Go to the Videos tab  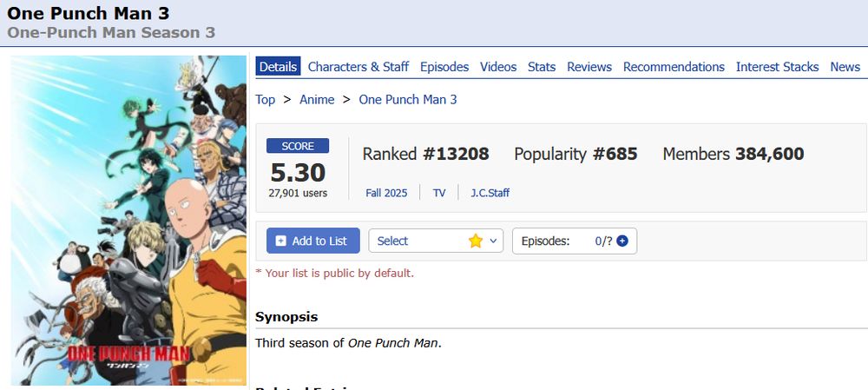point(498,67)
